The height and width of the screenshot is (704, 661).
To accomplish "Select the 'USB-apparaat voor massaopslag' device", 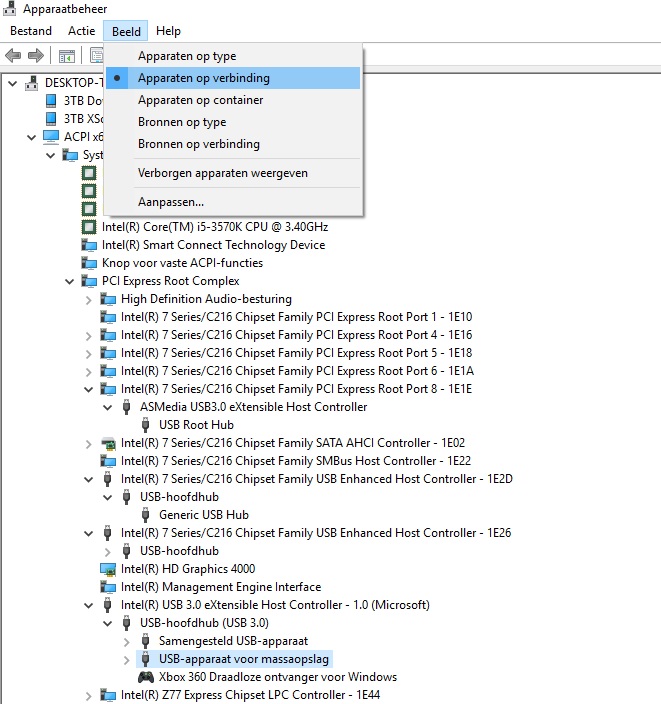I will click(243, 659).
